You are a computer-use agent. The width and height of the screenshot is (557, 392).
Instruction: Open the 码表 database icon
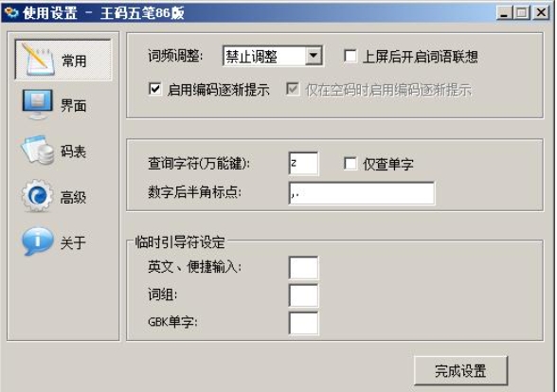click(38, 150)
